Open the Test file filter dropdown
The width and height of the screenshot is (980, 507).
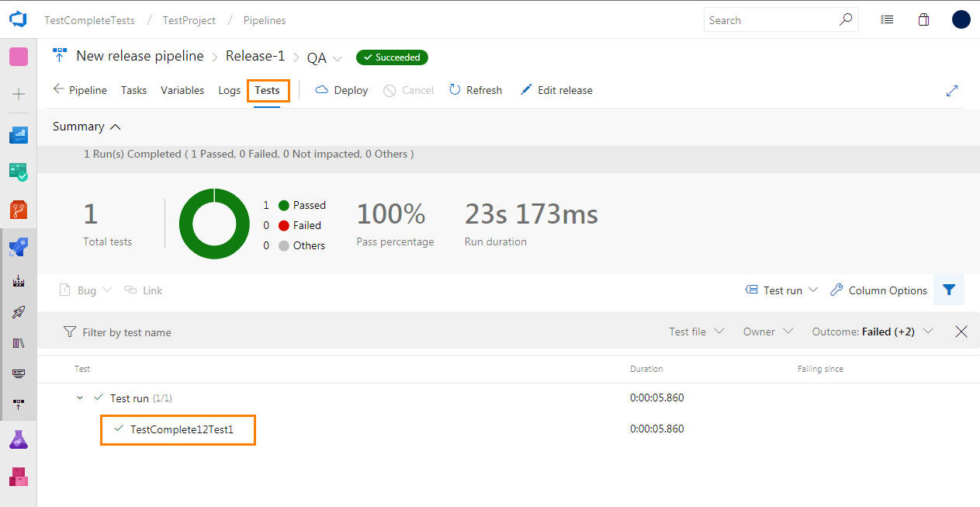pos(696,332)
